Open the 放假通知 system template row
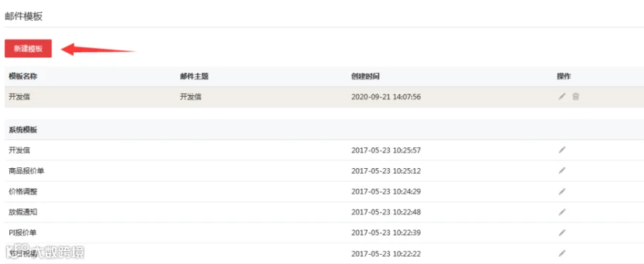This screenshot has height=264, width=644. 324,212
